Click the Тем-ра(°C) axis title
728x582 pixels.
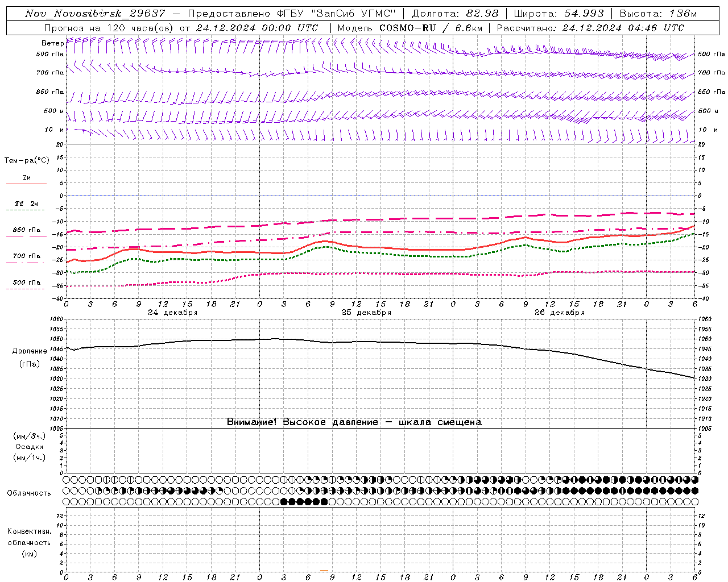coord(27,161)
